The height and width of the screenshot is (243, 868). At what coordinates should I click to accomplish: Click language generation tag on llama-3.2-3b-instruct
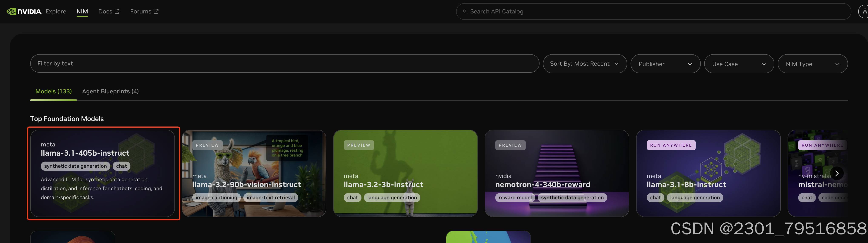(392, 198)
